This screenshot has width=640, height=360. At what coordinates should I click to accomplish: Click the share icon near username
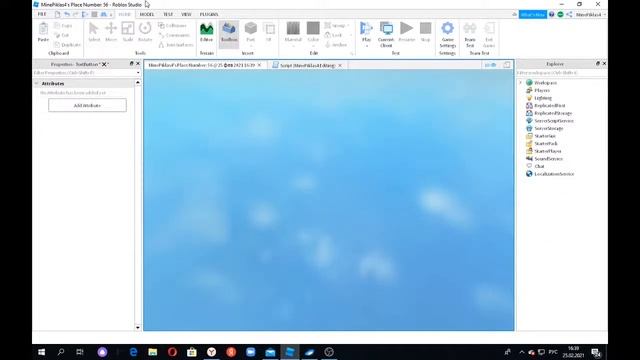tap(569, 14)
